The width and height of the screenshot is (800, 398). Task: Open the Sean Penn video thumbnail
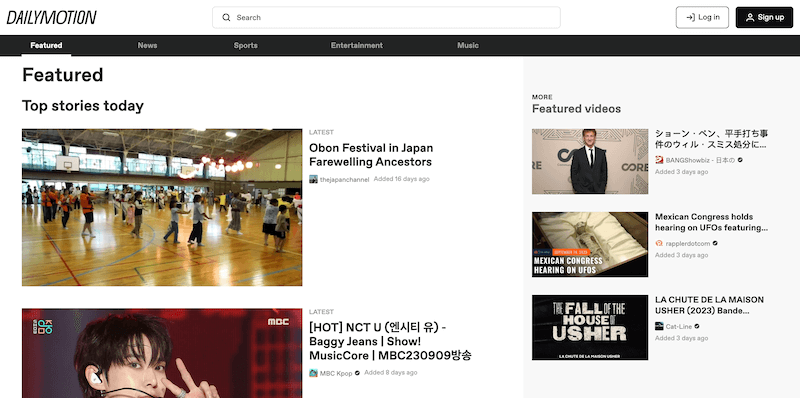(590, 161)
